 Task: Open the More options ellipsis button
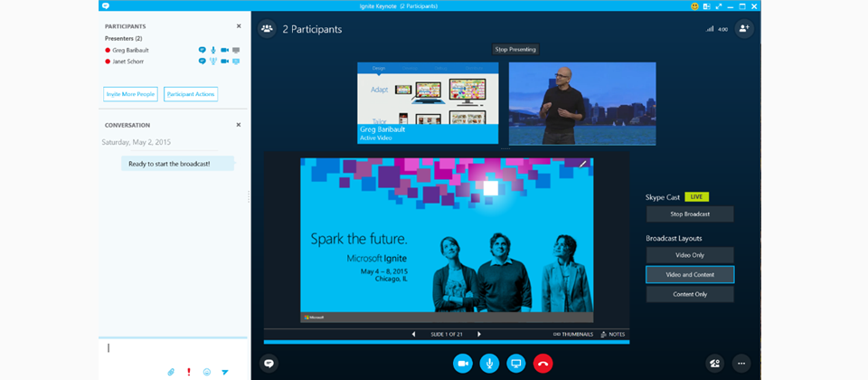741,364
